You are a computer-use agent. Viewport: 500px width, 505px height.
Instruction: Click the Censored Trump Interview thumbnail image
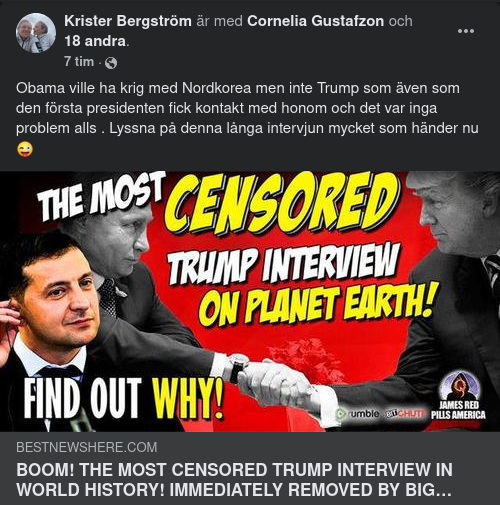250,302
